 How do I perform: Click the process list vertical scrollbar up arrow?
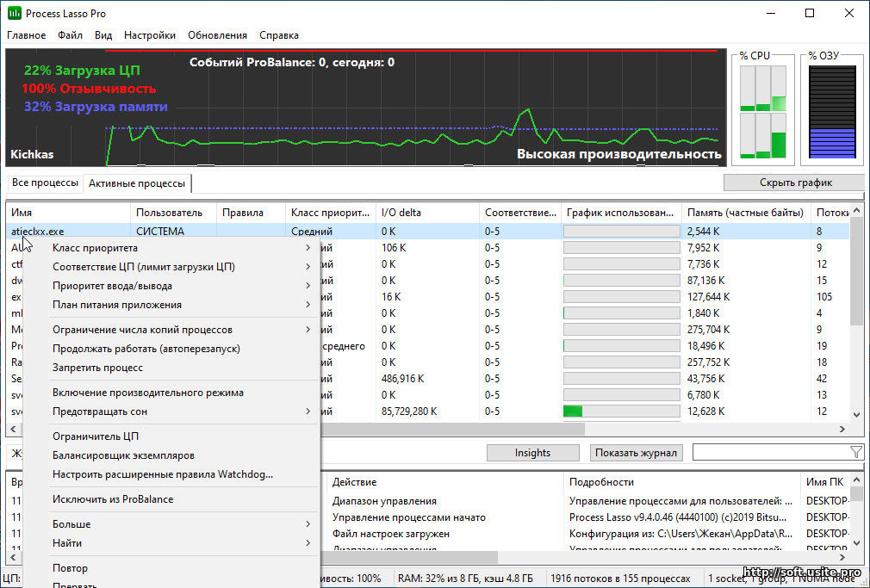click(x=856, y=211)
